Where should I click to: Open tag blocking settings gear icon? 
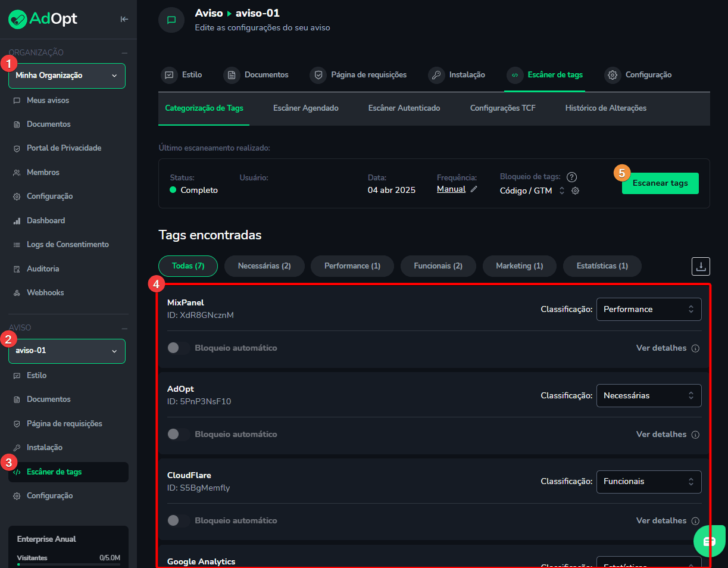coord(576,191)
